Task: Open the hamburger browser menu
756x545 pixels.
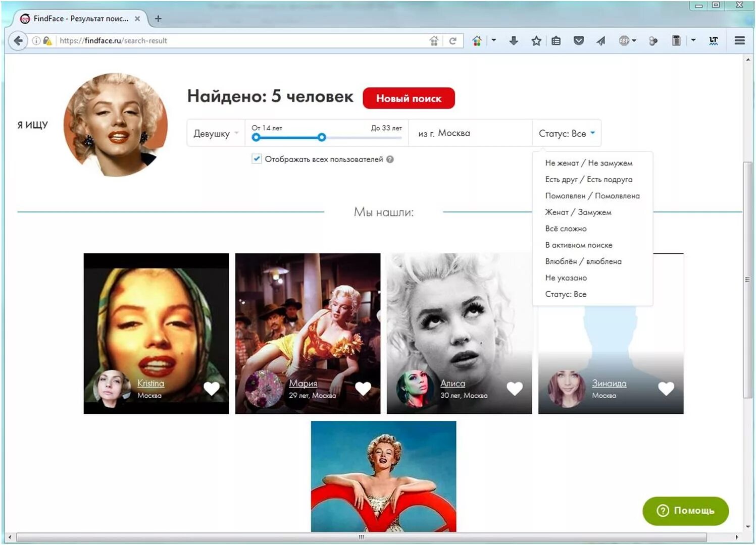Action: [740, 41]
